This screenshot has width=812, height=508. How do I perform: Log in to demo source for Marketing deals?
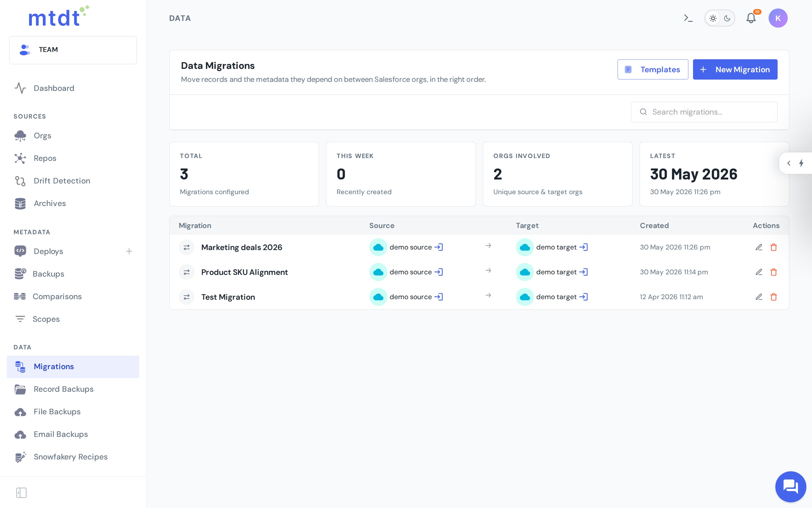pyautogui.click(x=439, y=247)
